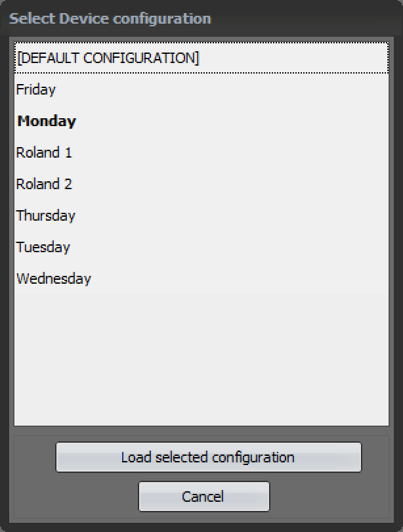Select the bold Monday configuration
This screenshot has width=403, height=532.
tap(201, 121)
